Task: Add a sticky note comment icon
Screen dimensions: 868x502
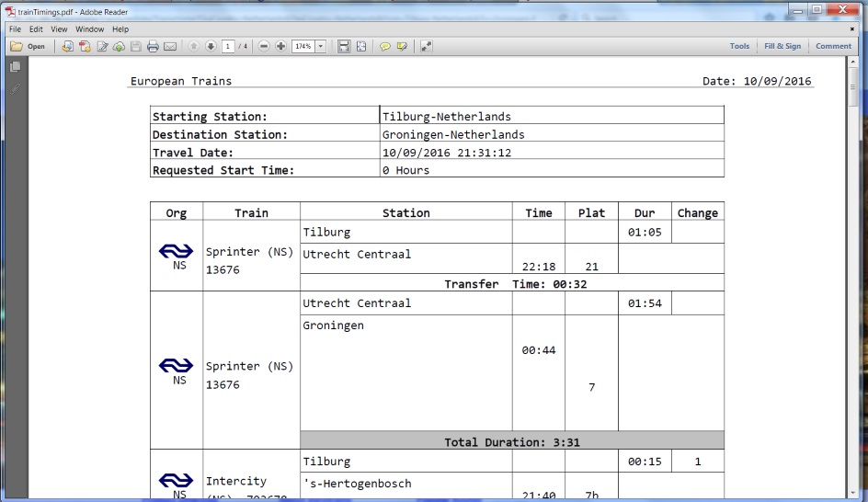Action: [384, 47]
